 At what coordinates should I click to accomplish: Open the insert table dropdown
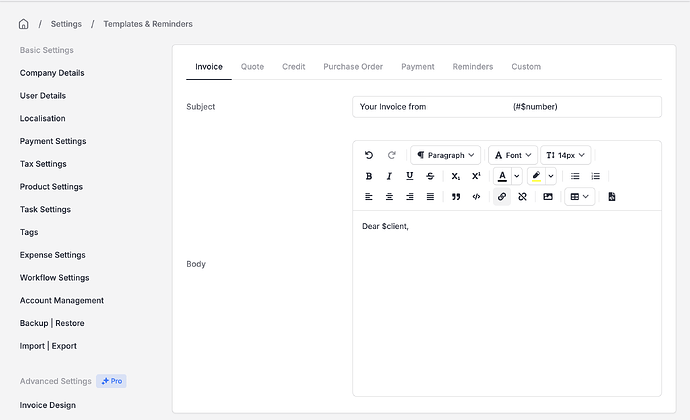pos(580,197)
